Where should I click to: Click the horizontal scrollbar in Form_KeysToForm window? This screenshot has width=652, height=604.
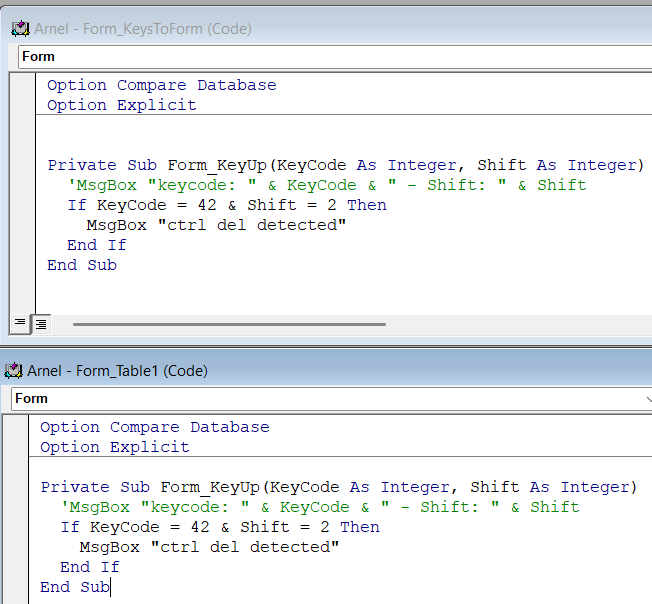228,324
